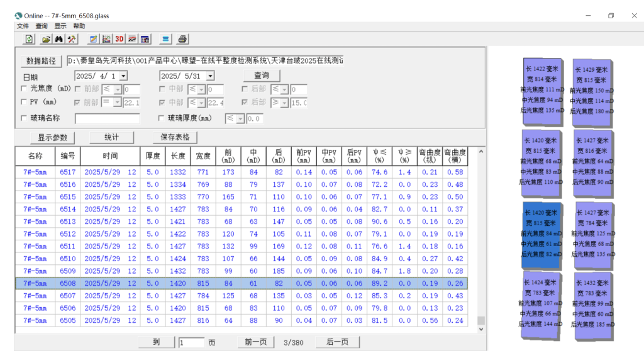Open the 帮助 menu
The width and height of the screenshot is (644, 353).
coord(79,26)
